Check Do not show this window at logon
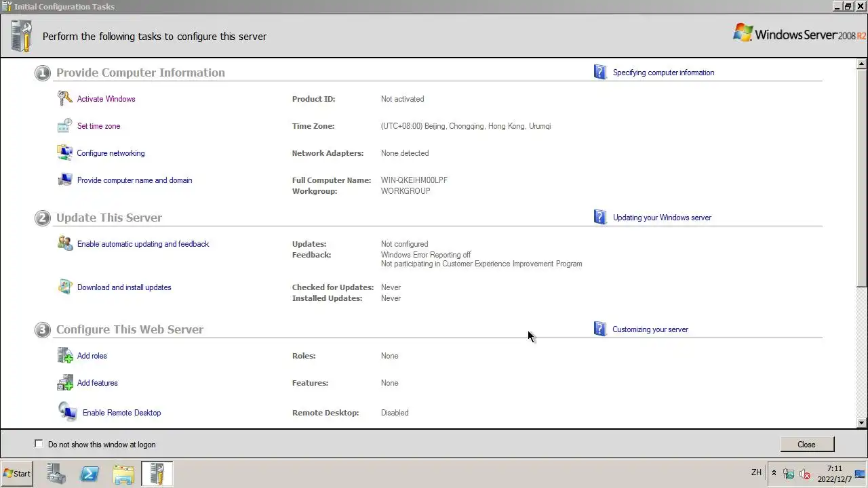Image resolution: width=868 pixels, height=488 pixels. 39,444
